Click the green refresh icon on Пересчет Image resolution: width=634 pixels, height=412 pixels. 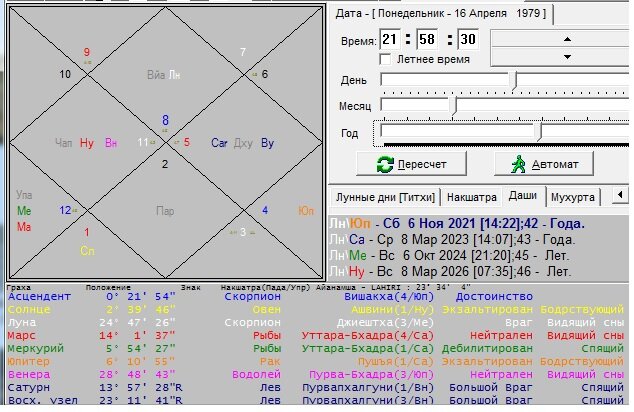click(385, 164)
